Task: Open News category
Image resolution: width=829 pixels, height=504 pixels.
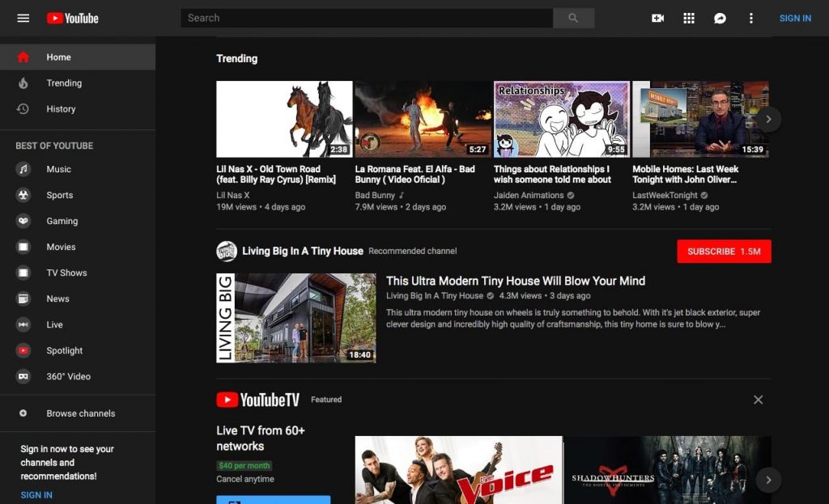Action: tap(78, 299)
